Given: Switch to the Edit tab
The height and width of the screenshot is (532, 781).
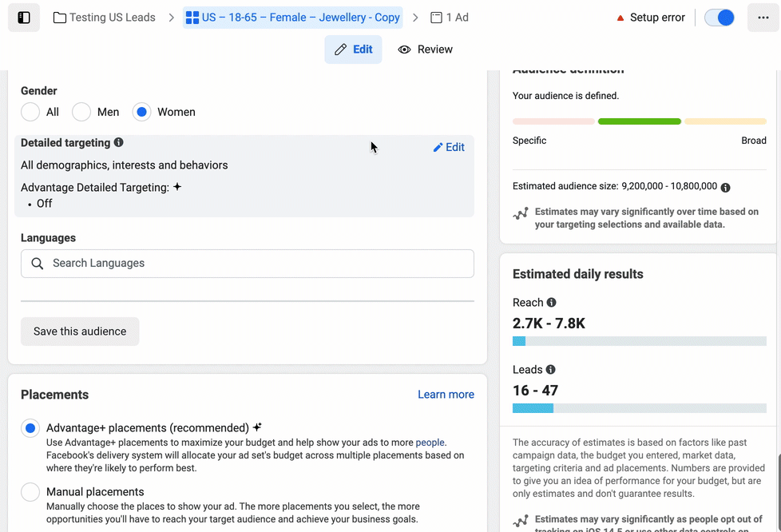Looking at the screenshot, I should pyautogui.click(x=353, y=50).
